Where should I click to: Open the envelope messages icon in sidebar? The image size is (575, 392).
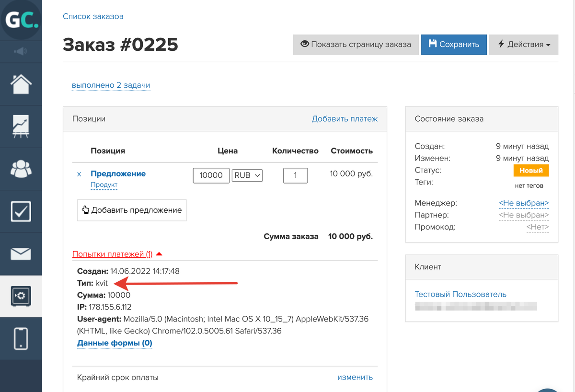click(x=21, y=254)
